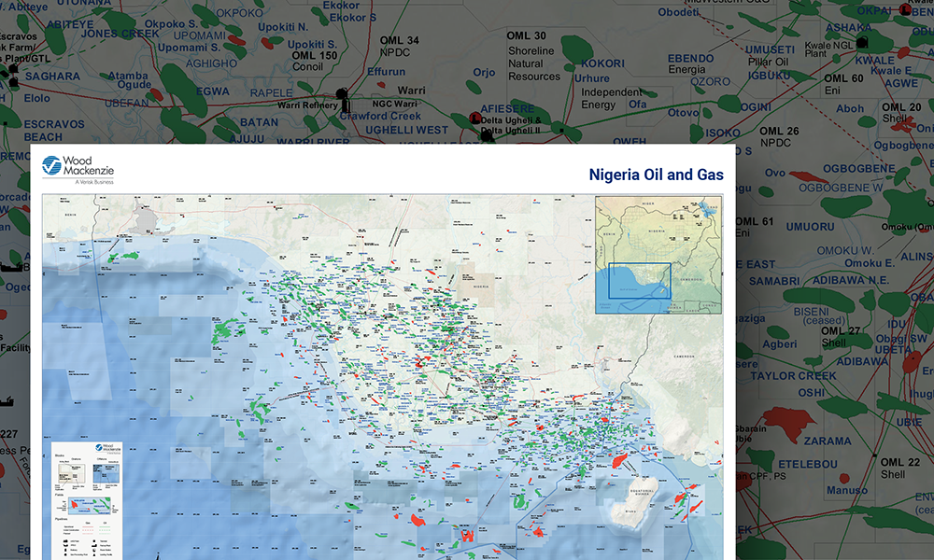Click the 'OML 61' block label
The height and width of the screenshot is (560, 934).
pyautogui.click(x=754, y=221)
